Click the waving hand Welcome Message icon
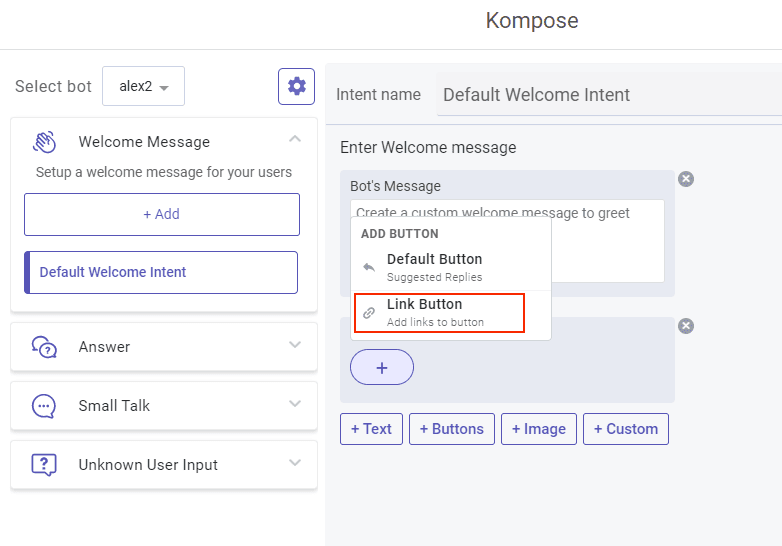Viewport: 782px width, 546px height. click(x=44, y=142)
